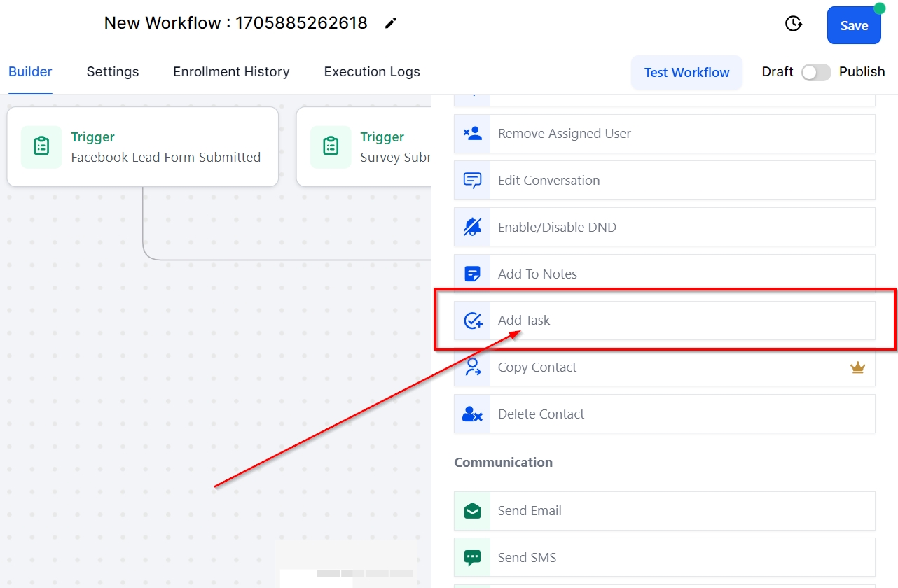Click the Delete Contact icon
This screenshot has width=898, height=588.
point(473,414)
